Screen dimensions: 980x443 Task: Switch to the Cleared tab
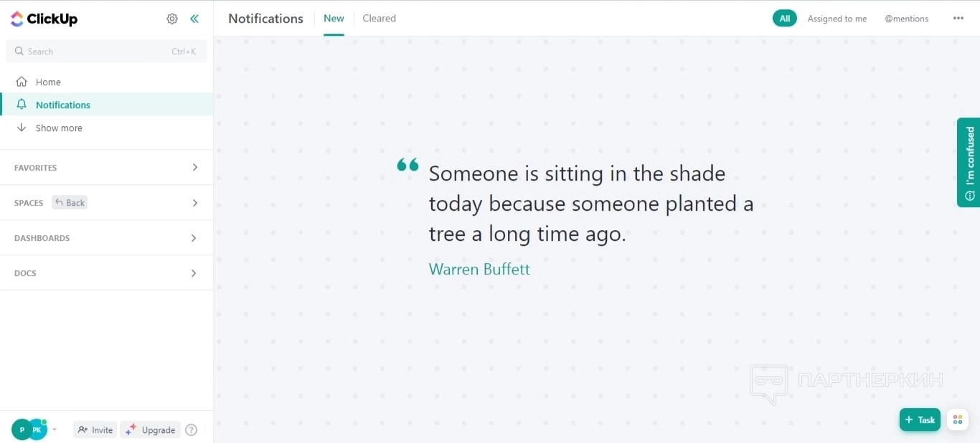[x=379, y=19]
